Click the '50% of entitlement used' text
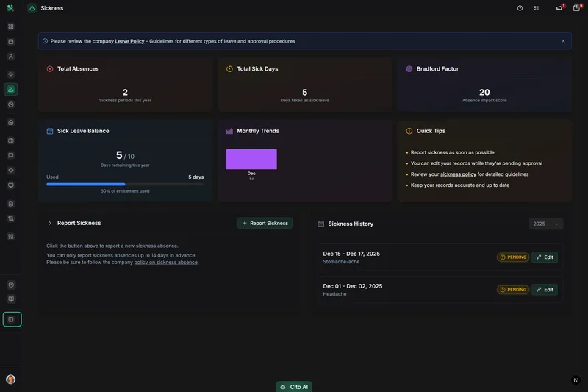The width and height of the screenshot is (588, 392). pos(125,191)
